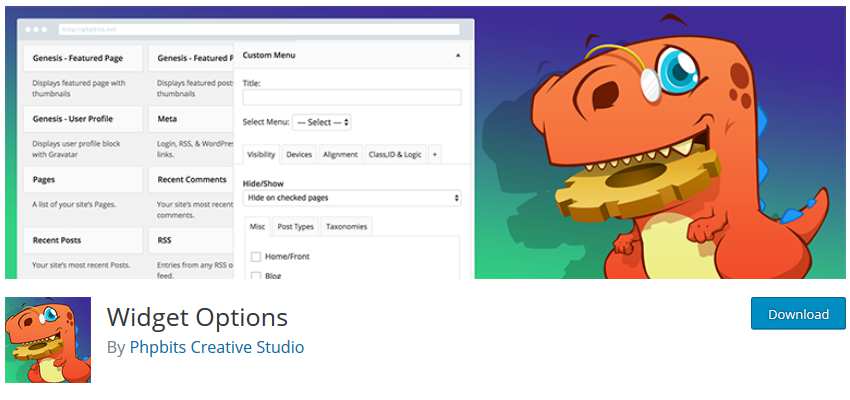Collapse the Custom Menu widget panel arrow

457,55
